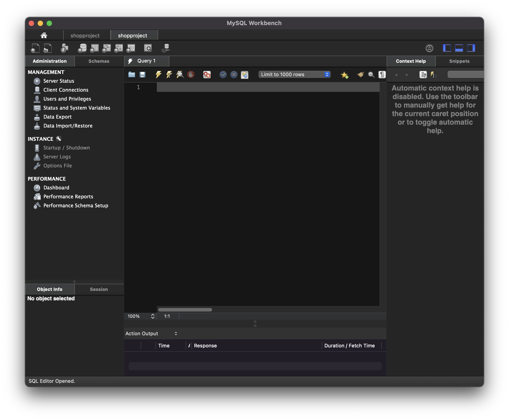509x420 pixels.
Task: Click Create new schema database icon
Action: coord(82,48)
